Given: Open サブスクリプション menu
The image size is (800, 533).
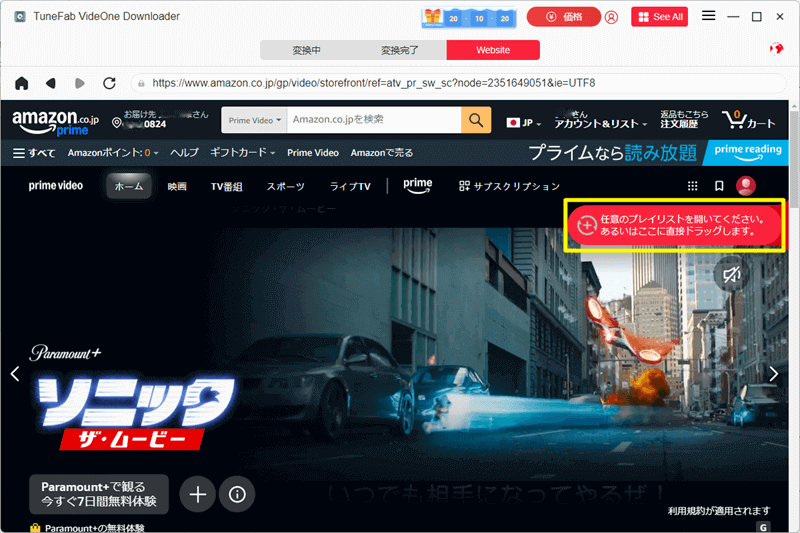Looking at the screenshot, I should coord(509,187).
